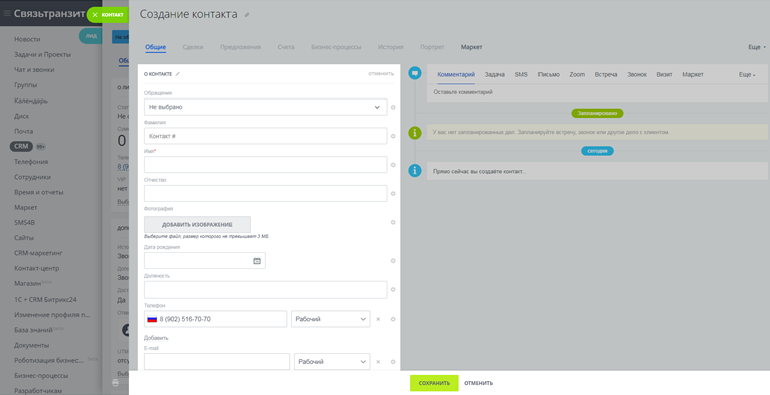Open Телефония in sidebar
This screenshot has width=770, height=395.
(31, 162)
